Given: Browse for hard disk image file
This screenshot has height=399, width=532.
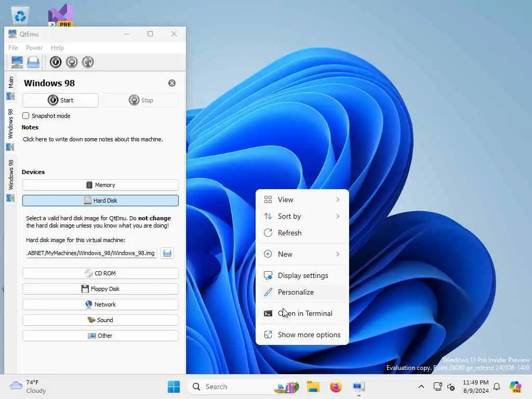Looking at the screenshot, I should tap(167, 253).
